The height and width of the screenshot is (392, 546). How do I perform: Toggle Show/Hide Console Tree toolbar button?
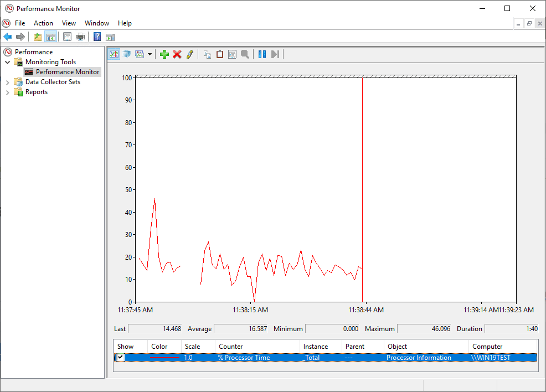[51, 37]
